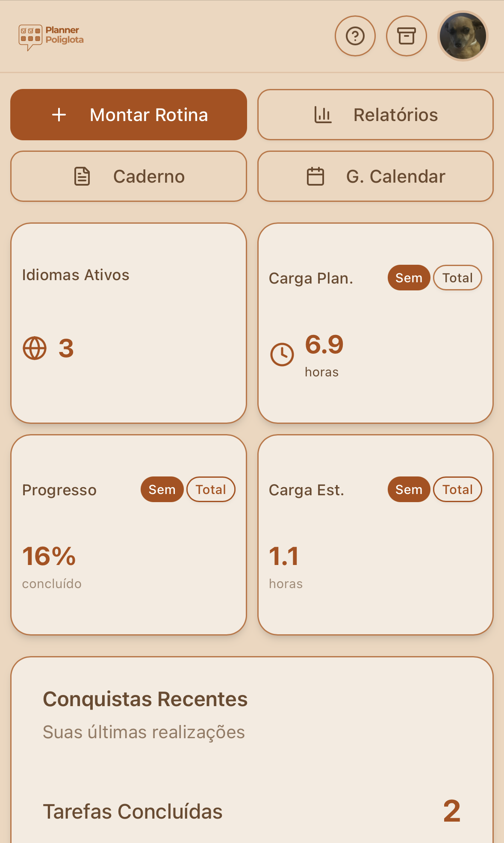Click the bar chart icon in Relatórios
The height and width of the screenshot is (843, 504).
(x=323, y=115)
